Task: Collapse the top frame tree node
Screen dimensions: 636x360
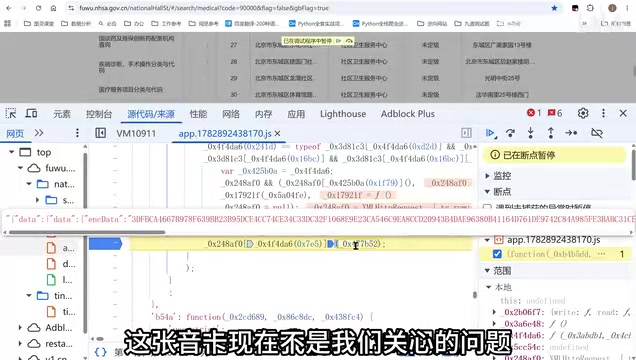Action: pos(12,152)
